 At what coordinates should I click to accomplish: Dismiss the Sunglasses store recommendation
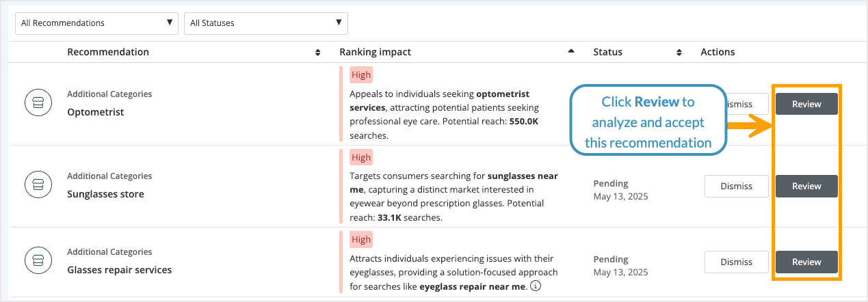(736, 186)
